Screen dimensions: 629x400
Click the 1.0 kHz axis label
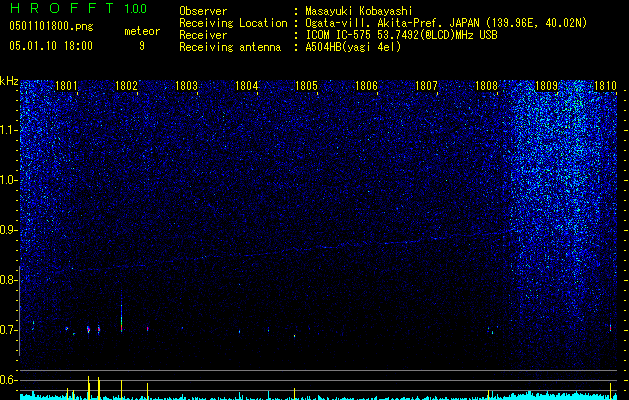click(9, 180)
